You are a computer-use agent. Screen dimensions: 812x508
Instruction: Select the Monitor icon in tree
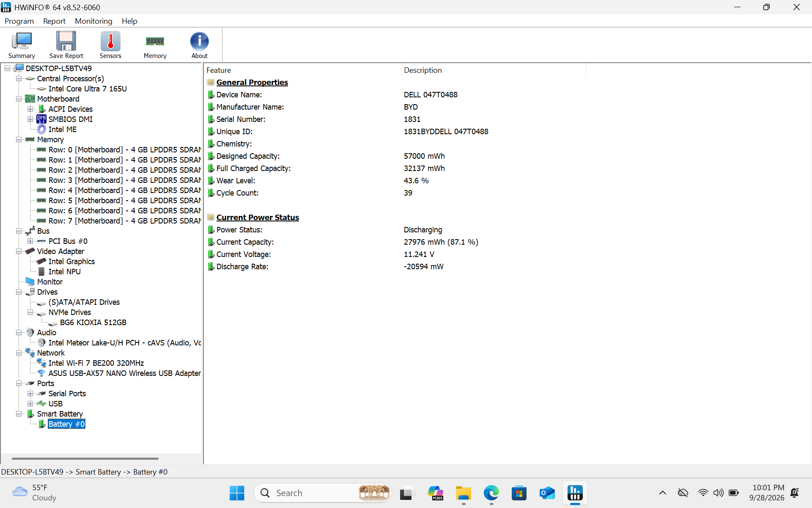tap(30, 282)
